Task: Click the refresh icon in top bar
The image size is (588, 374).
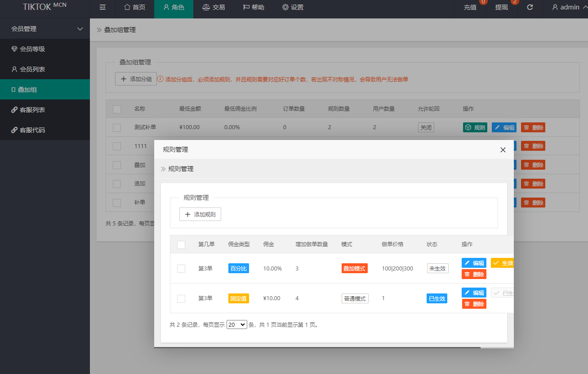Action: (x=530, y=7)
